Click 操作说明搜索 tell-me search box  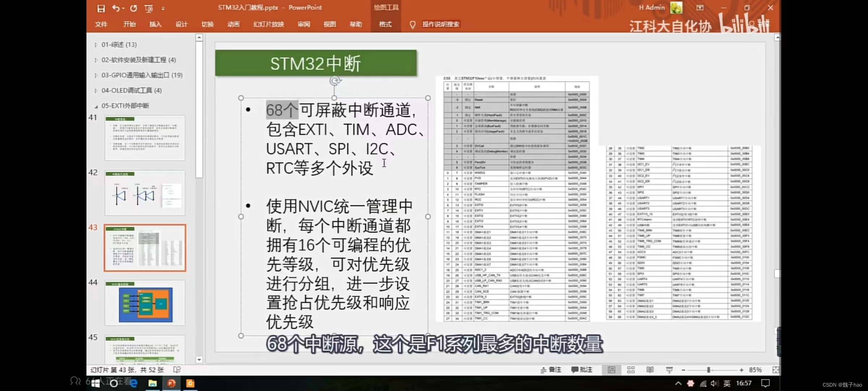[x=441, y=24]
